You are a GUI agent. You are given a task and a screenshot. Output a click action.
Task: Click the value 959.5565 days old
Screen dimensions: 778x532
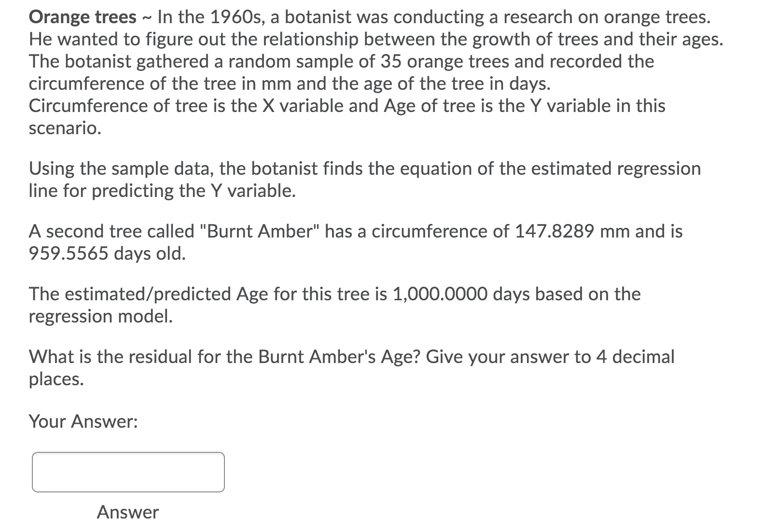pyautogui.click(x=107, y=253)
